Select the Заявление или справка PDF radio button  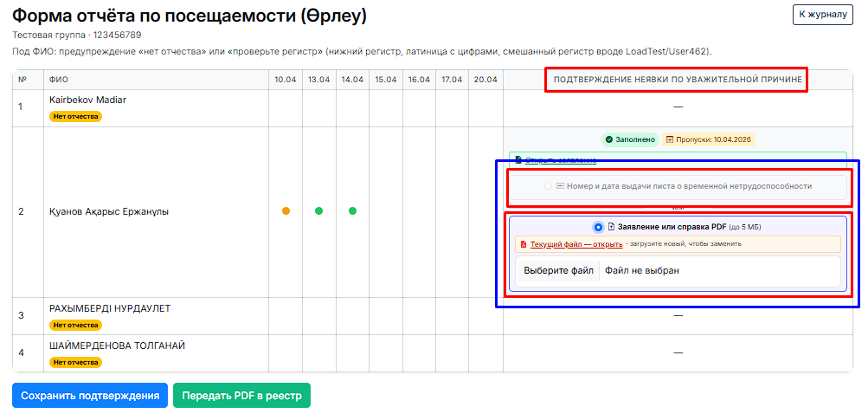click(598, 227)
